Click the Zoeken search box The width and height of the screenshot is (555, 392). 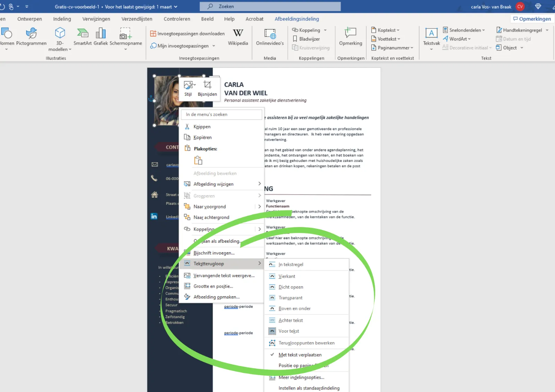[270, 7]
